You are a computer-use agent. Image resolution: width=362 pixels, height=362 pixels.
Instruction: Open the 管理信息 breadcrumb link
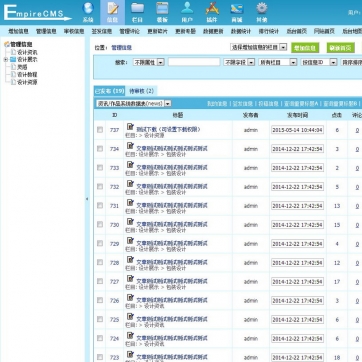[121, 48]
